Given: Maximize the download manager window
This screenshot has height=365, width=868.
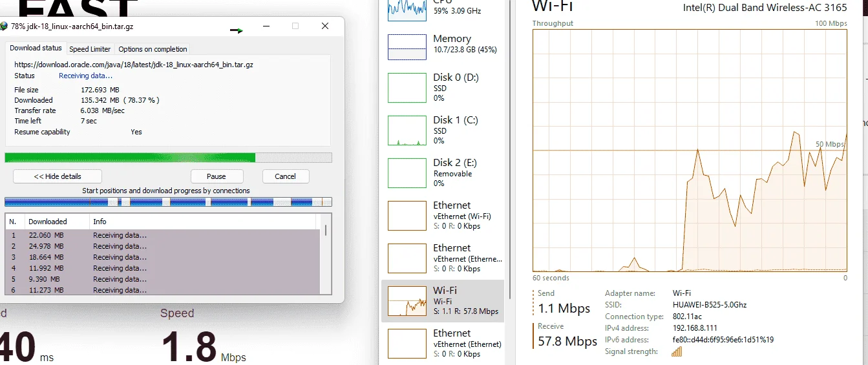Looking at the screenshot, I should click(x=295, y=26).
